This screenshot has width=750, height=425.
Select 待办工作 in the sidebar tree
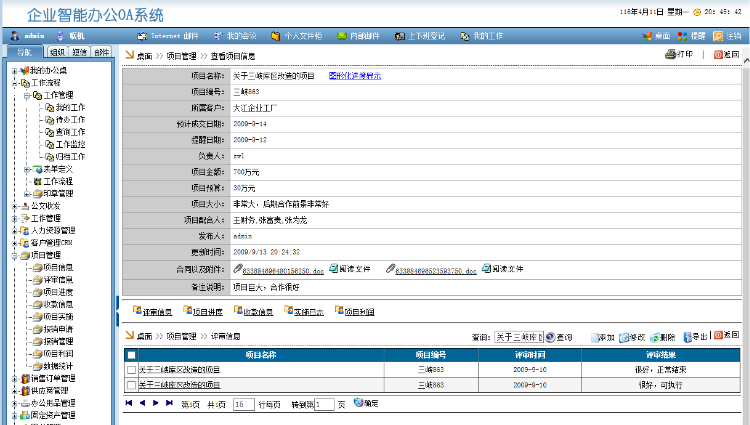pos(70,120)
